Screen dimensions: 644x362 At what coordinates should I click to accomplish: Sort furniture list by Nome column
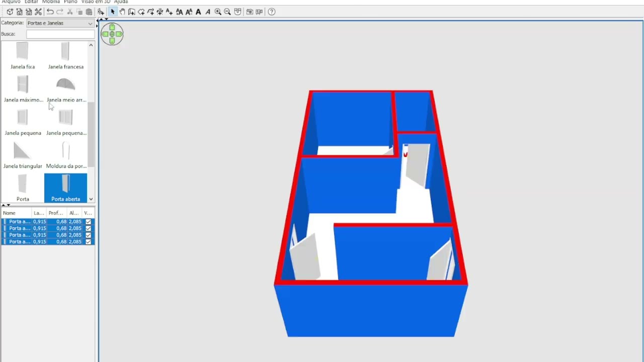click(x=17, y=213)
